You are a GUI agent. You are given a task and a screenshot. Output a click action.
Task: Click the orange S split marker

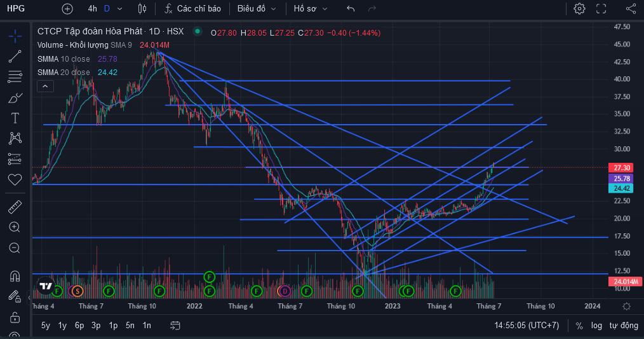77,291
